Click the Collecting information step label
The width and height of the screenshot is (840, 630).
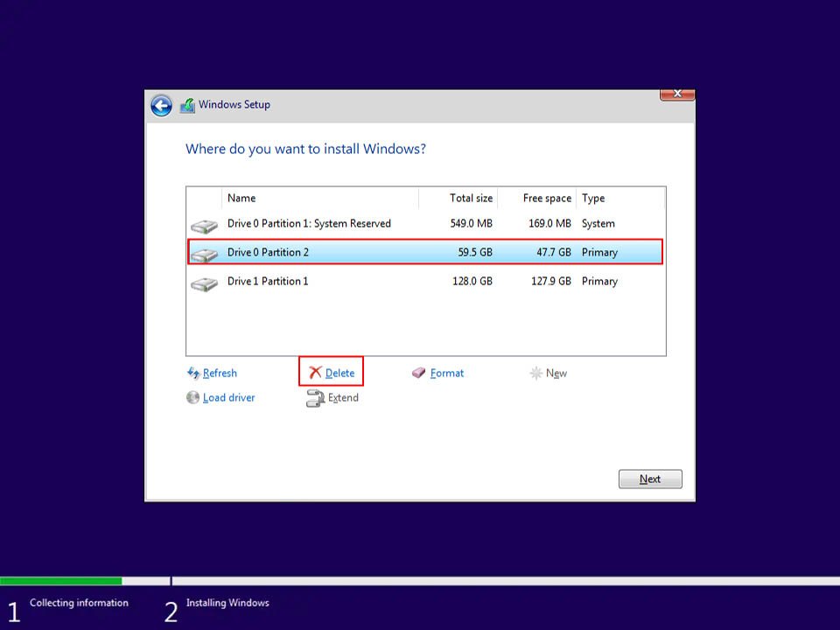point(79,603)
